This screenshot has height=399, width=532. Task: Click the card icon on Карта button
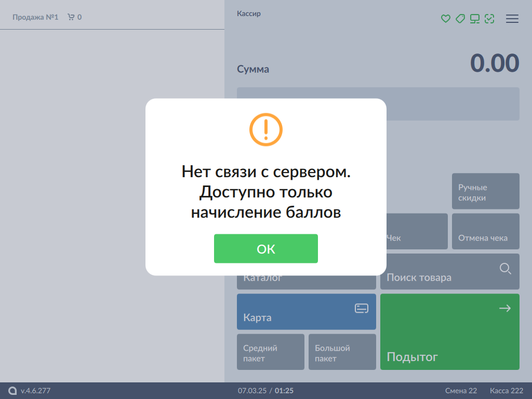(362, 309)
